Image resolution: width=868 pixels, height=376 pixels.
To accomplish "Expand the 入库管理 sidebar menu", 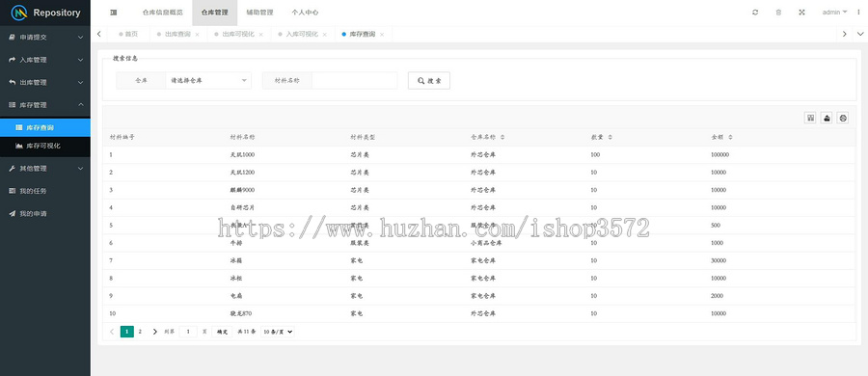I will 44,60.
